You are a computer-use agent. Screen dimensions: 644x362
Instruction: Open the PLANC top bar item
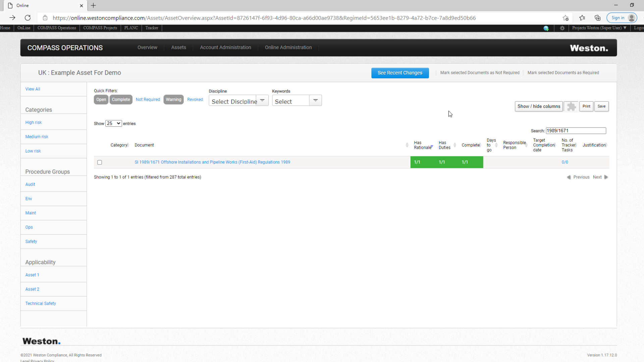(x=131, y=28)
